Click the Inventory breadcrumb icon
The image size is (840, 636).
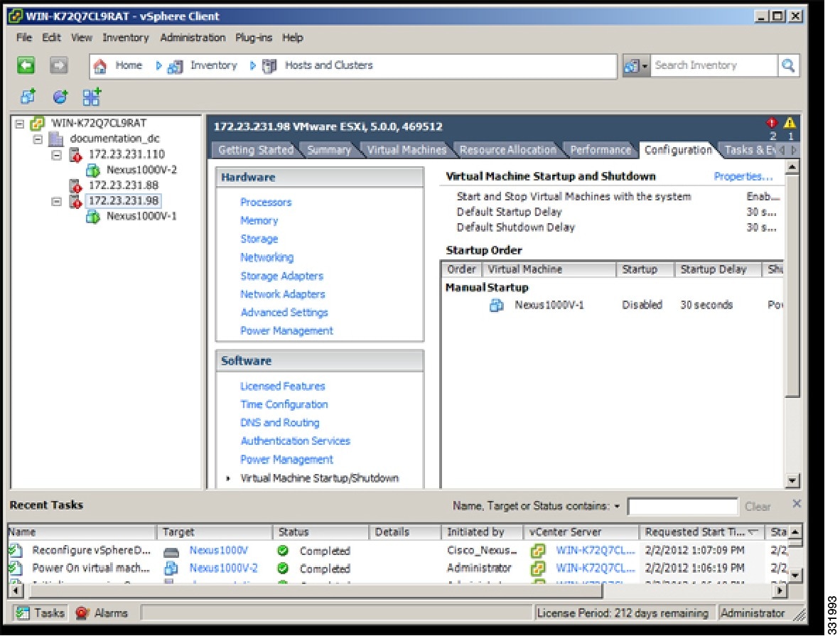point(175,66)
